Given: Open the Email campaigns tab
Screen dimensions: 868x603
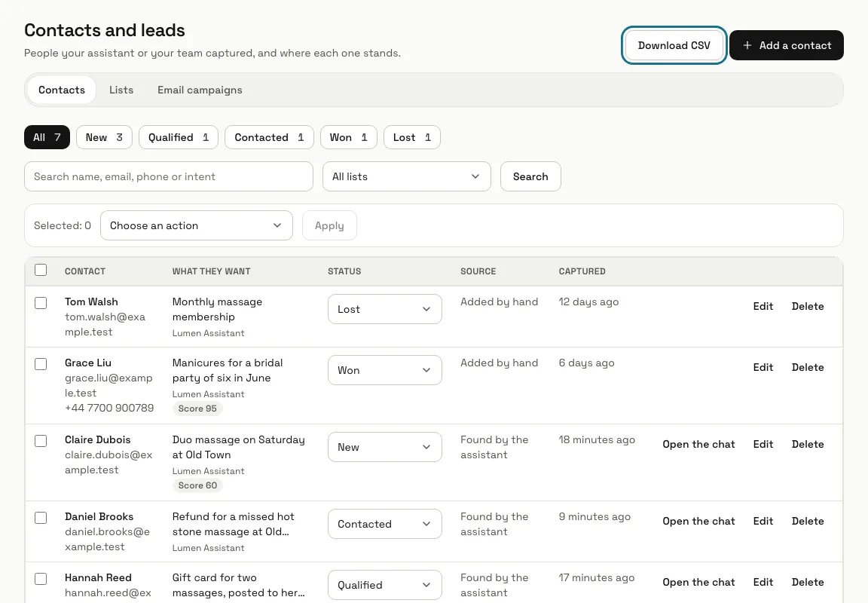Looking at the screenshot, I should [x=200, y=90].
